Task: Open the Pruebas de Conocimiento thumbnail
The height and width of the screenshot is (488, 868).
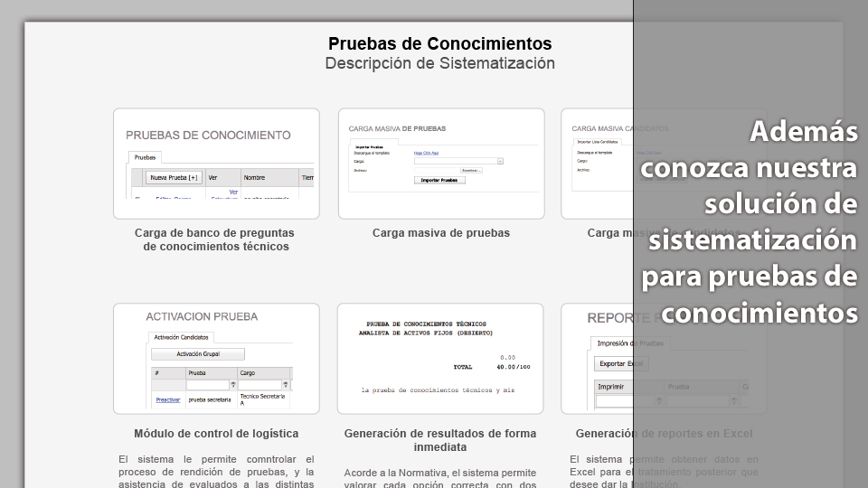Action: (216, 164)
